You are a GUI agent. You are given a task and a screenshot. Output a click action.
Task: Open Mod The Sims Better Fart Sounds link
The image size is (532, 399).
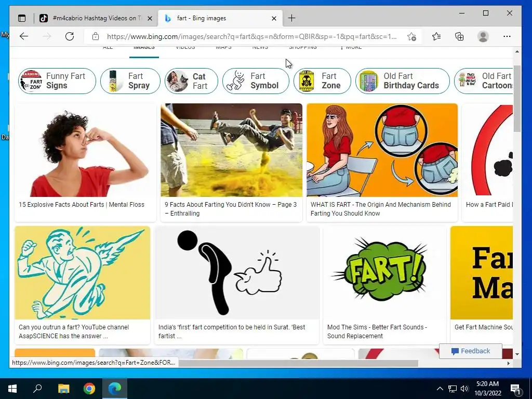[377, 331]
